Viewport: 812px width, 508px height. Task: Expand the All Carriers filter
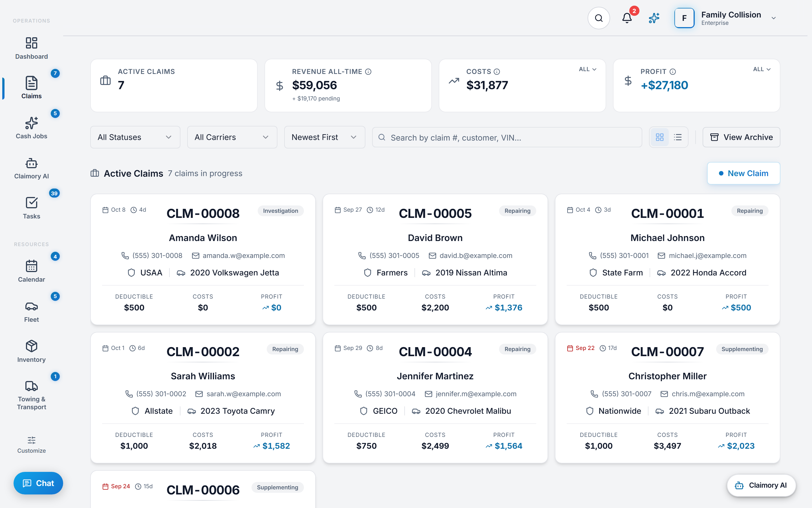[x=232, y=137]
